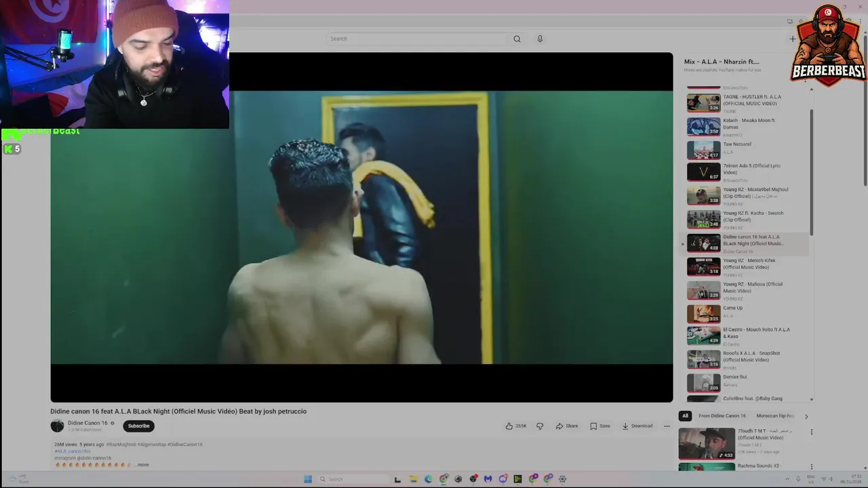868x488 pixels.
Task: Open #AlgerianRap hashtag link
Action: click(151, 445)
